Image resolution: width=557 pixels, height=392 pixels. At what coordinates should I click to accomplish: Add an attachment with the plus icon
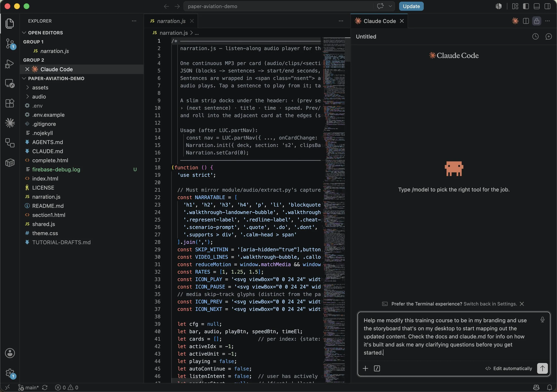tap(365, 368)
